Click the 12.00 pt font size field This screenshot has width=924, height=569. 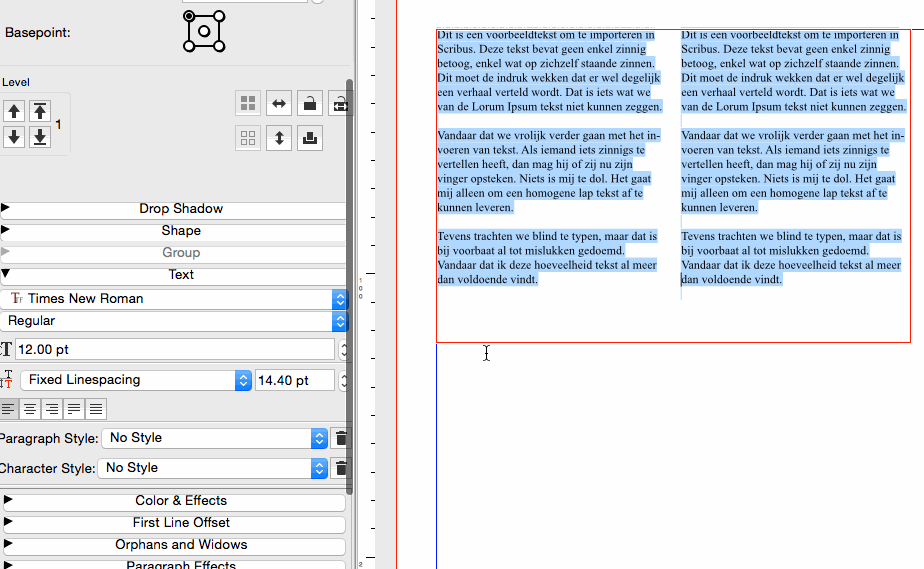tap(174, 349)
